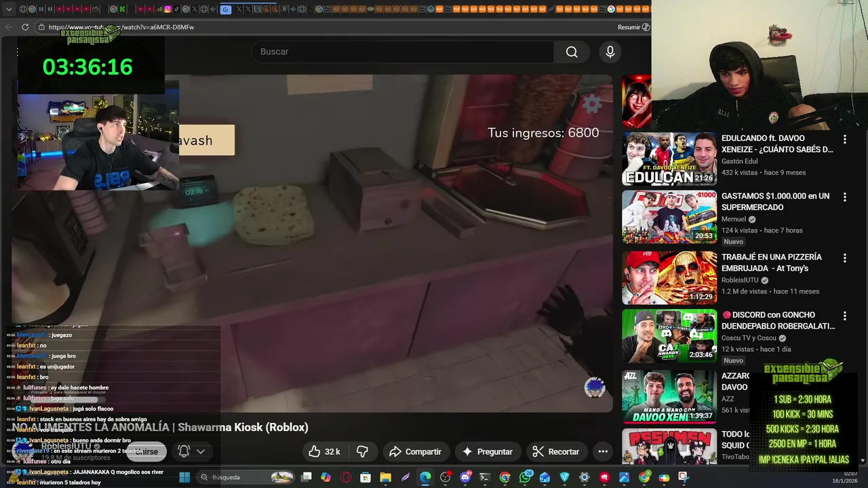The image size is (868, 488).
Task: Click the YouTube search magnifier button
Action: click(x=572, y=52)
